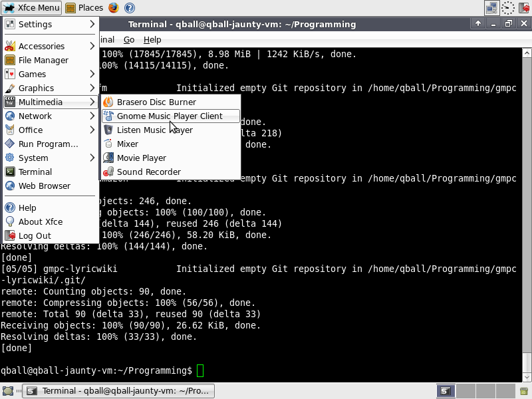Open the Help menu in Terminal

click(152, 40)
